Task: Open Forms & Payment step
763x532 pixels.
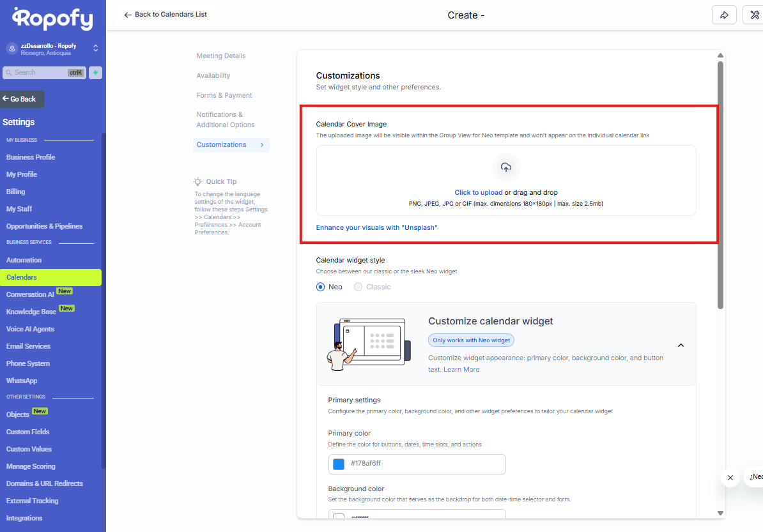Action: [x=224, y=95]
